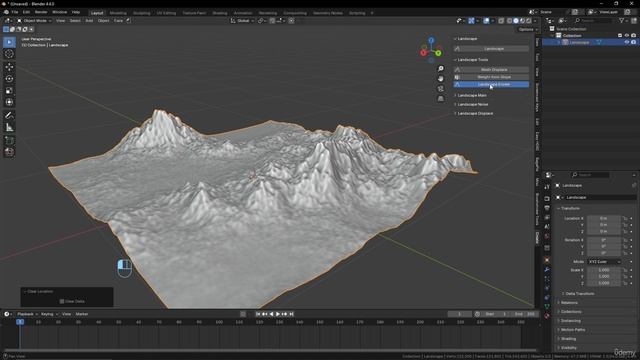The width and height of the screenshot is (640, 360).
Task: Select the Scale tool
Action: pos(9,91)
